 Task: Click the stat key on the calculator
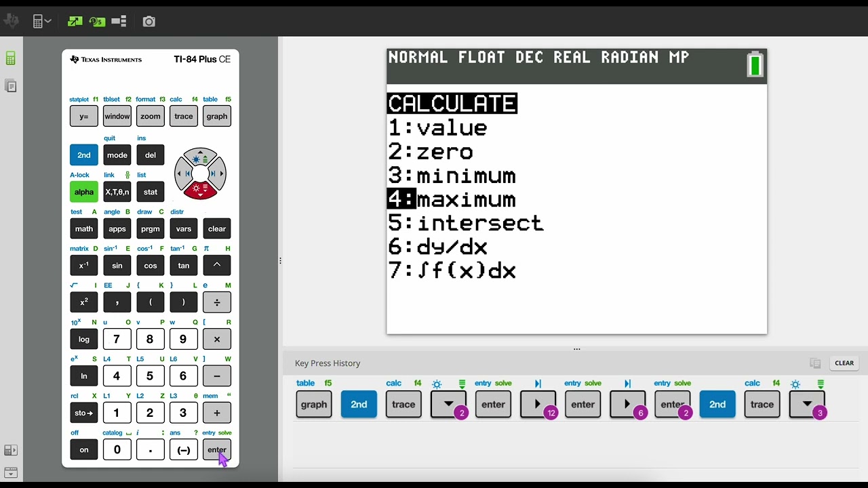tap(151, 192)
